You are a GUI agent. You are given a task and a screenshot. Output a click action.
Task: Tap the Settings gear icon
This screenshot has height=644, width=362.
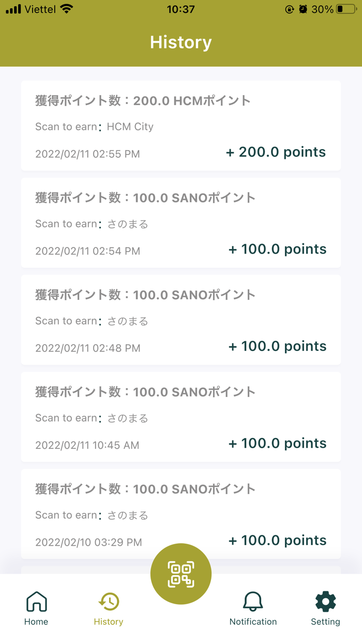pos(325,601)
